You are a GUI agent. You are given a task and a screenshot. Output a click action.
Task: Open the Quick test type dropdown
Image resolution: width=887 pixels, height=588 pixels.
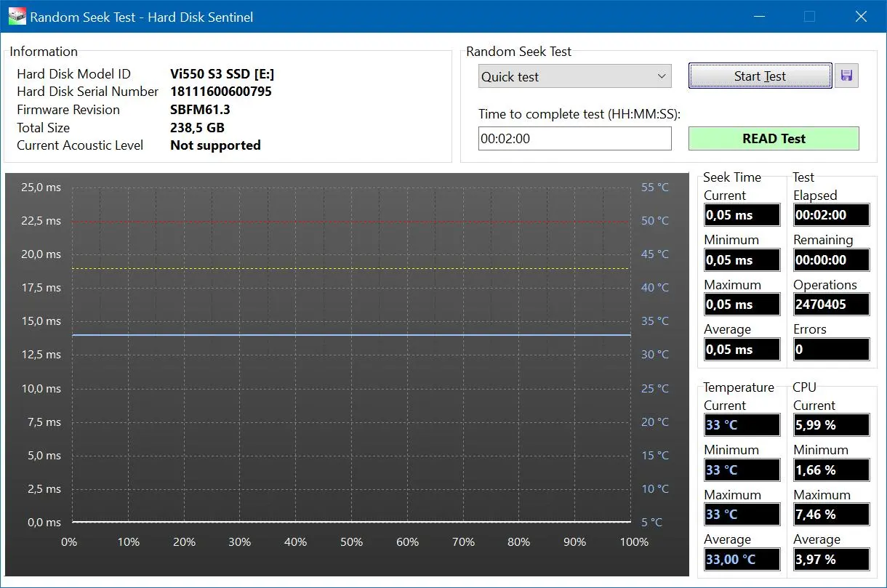coord(575,76)
